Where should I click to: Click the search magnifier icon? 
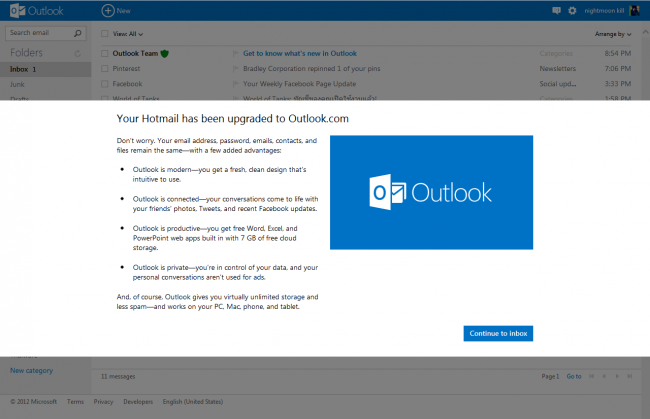tap(78, 33)
